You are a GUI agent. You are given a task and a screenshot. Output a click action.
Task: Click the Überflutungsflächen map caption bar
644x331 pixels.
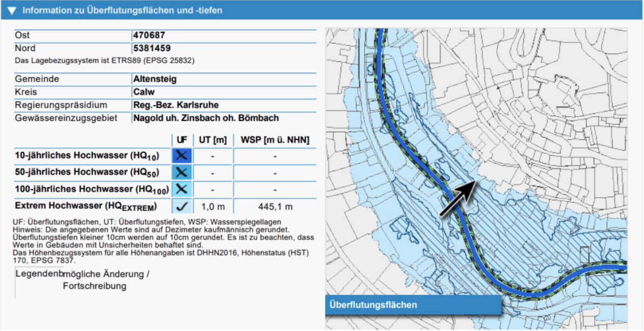click(x=413, y=305)
